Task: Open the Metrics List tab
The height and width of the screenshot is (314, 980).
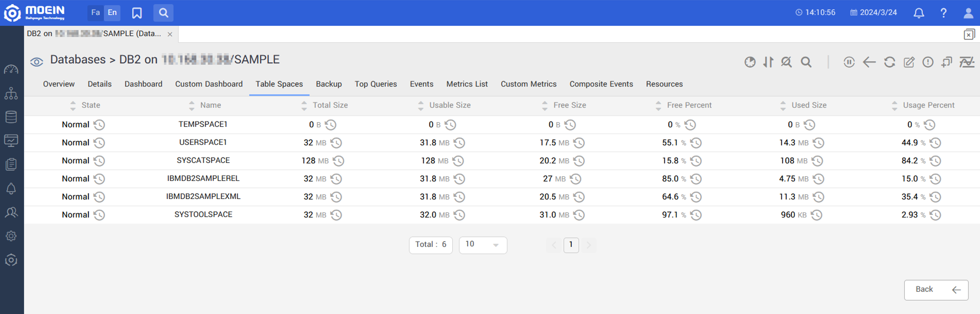Action: [x=467, y=84]
